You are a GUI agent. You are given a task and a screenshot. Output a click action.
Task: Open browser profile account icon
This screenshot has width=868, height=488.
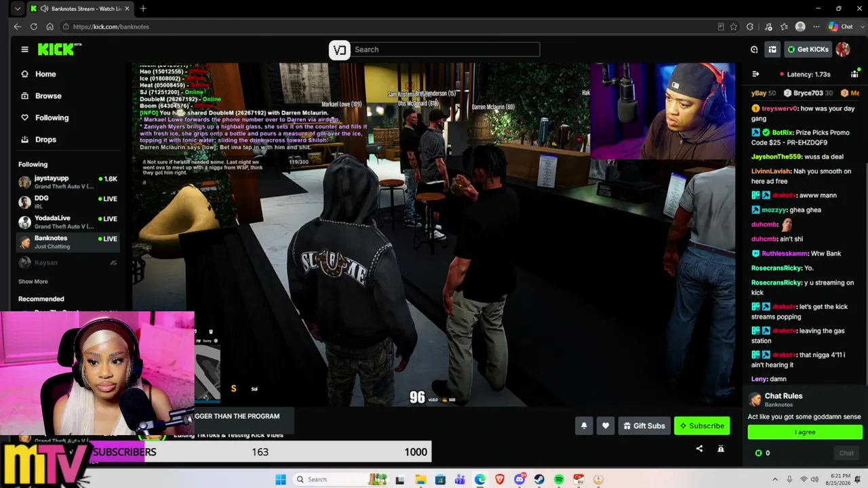click(800, 26)
